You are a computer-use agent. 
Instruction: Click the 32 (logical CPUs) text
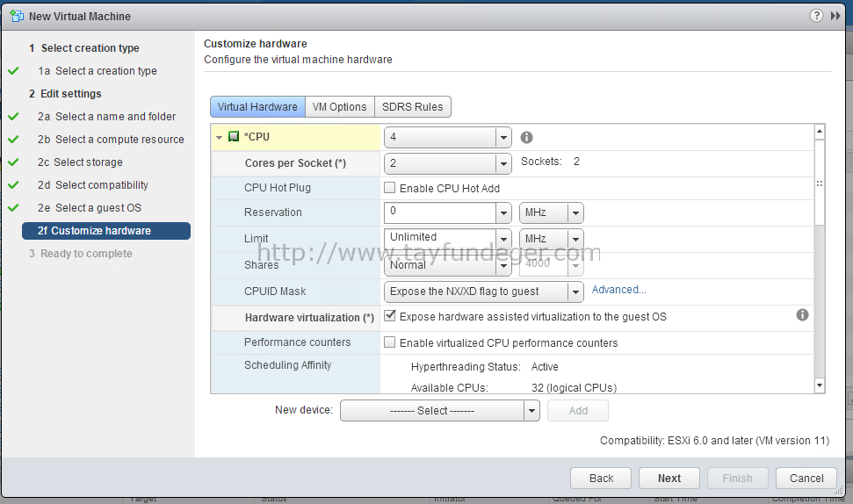click(x=574, y=387)
